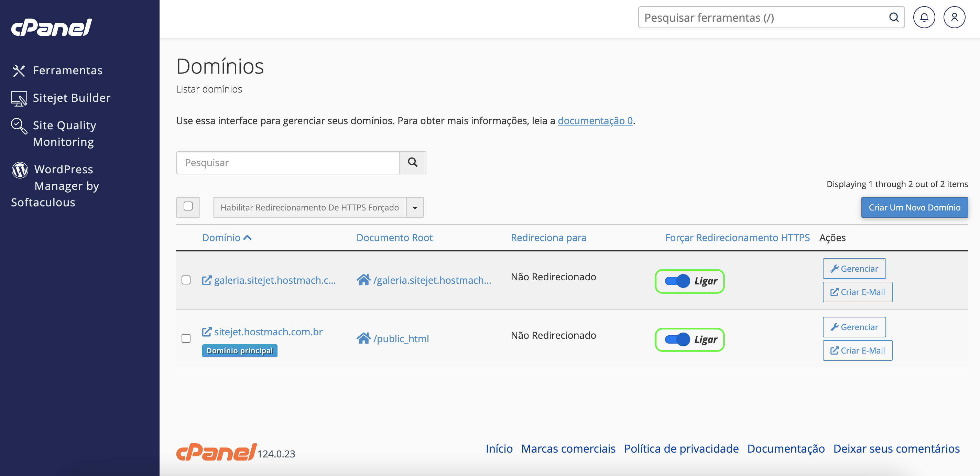Toggle HTTPS redirect for sitejet.hostmach.com.br
980x476 pixels.
pyautogui.click(x=677, y=339)
